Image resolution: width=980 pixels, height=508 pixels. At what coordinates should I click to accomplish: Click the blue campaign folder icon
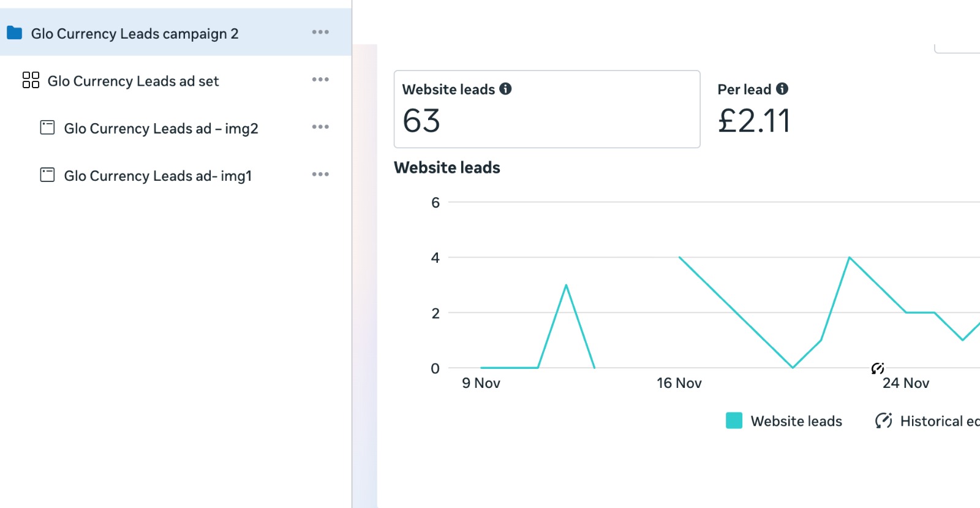[x=15, y=33]
